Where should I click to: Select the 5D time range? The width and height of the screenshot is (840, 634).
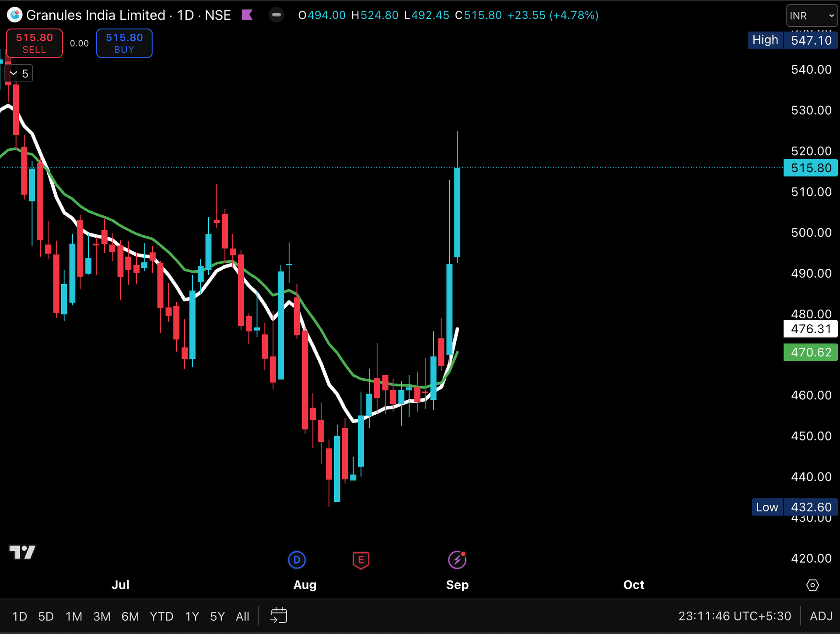tap(46, 616)
